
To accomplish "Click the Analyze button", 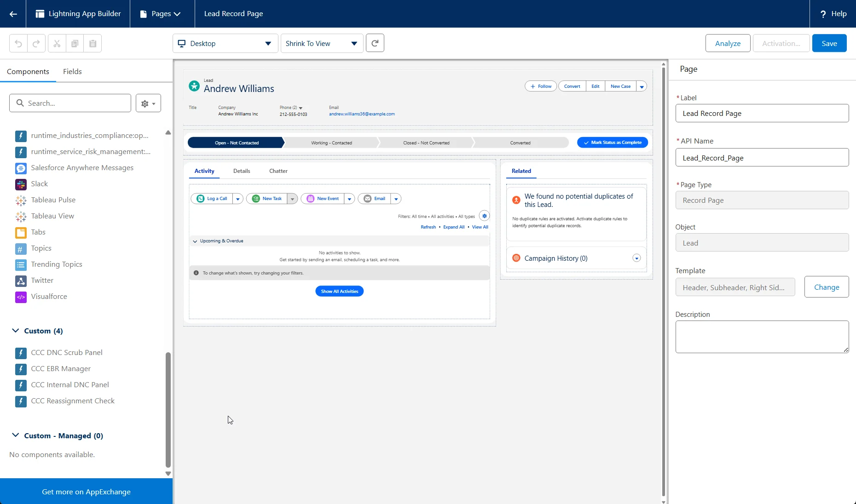I will click(728, 43).
